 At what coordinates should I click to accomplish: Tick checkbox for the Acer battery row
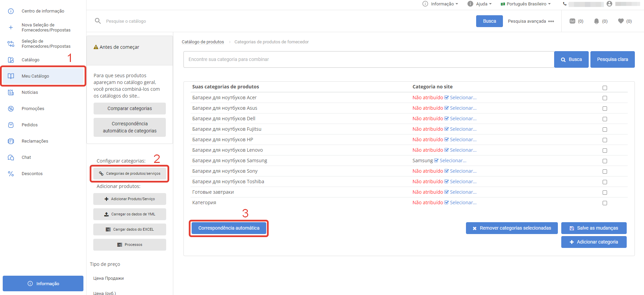pos(605,98)
